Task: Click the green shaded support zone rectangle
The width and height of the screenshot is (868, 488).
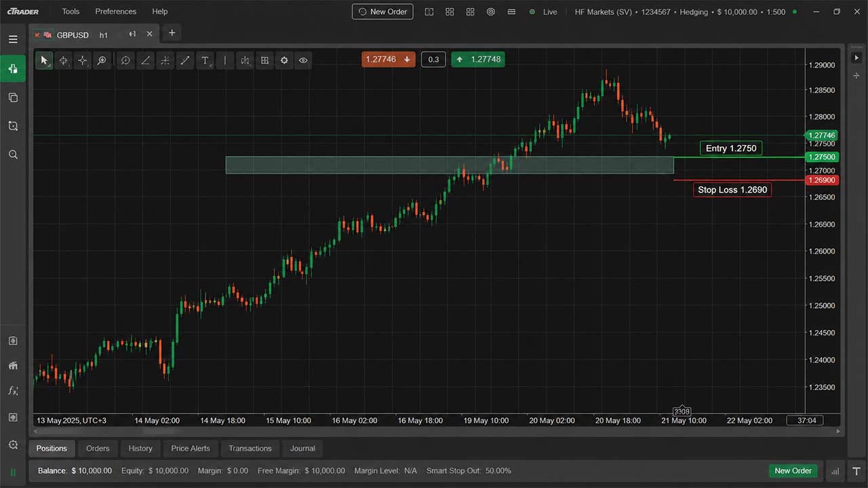Action: pos(450,165)
